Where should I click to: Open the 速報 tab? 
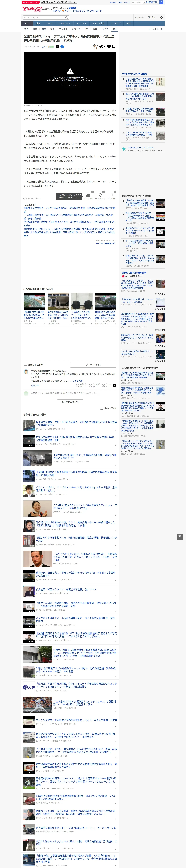(x=38, y=24)
